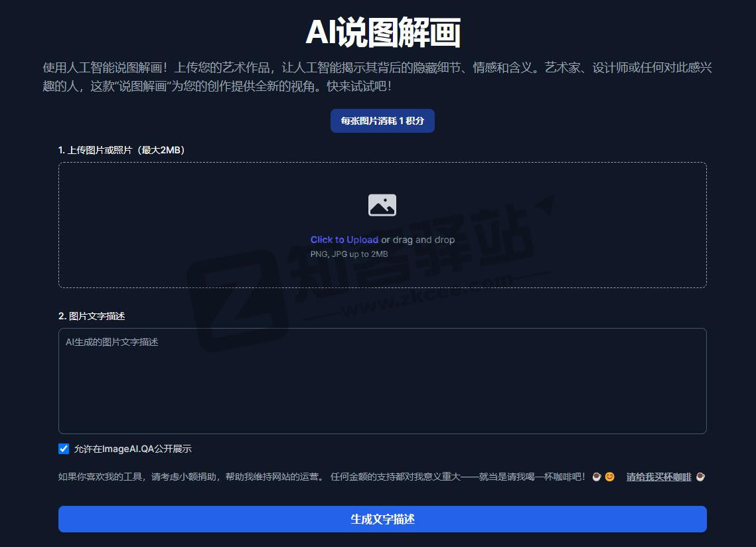
Task: Click the smiling face emoji in the donation line
Action: (611, 477)
